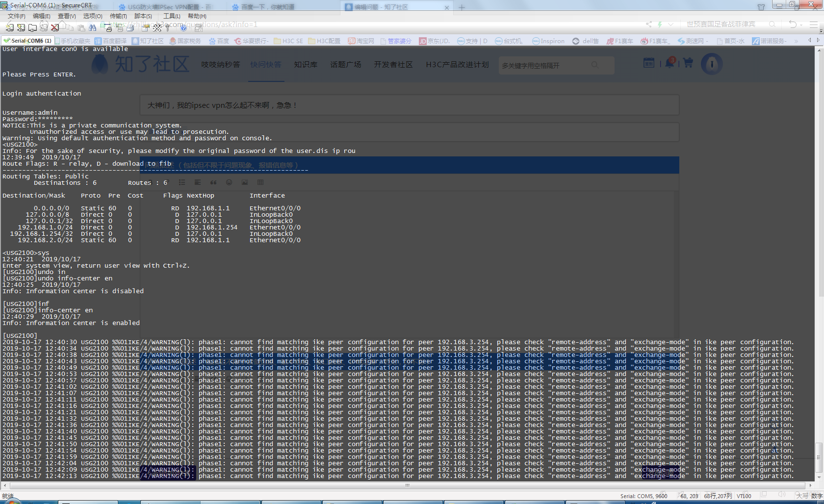
Task: Click the Quick Connect toolbar icon
Action: pyautogui.click(x=21, y=27)
